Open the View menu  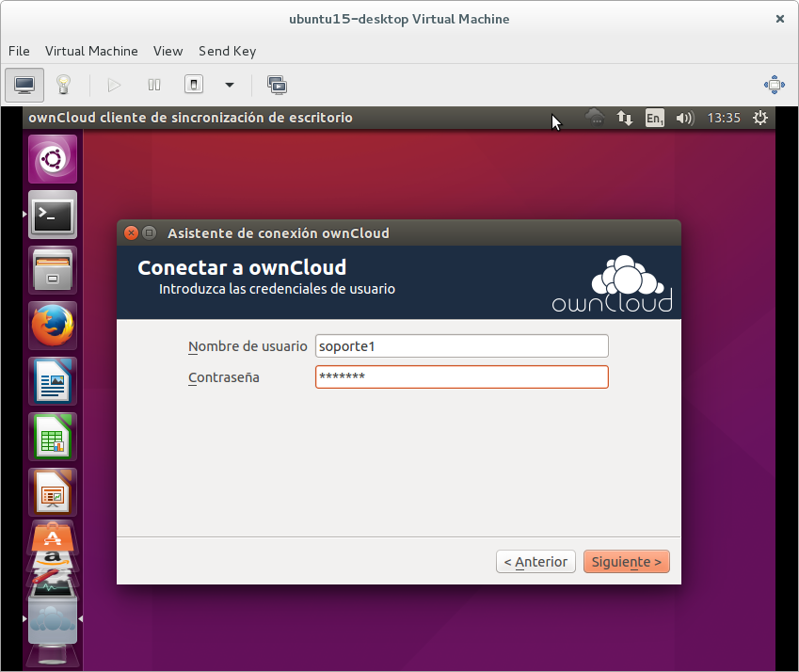point(168,51)
